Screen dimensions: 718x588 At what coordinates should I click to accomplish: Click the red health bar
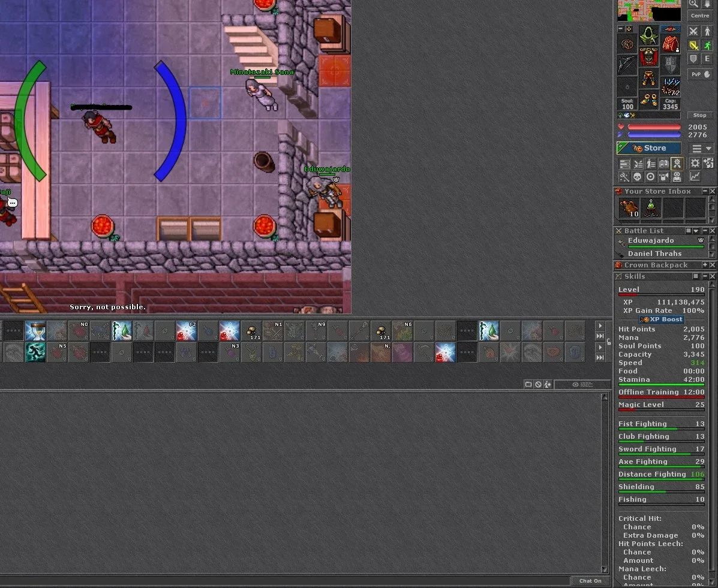point(654,126)
